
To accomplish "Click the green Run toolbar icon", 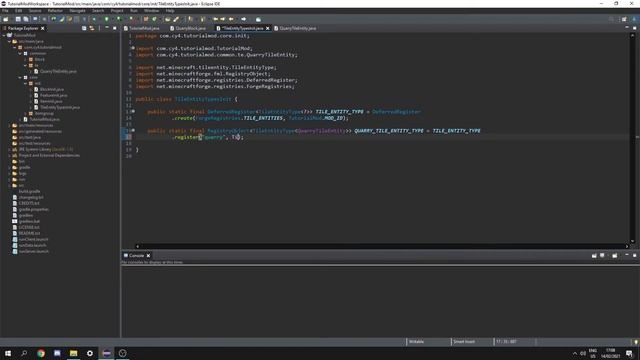I will (107, 19).
